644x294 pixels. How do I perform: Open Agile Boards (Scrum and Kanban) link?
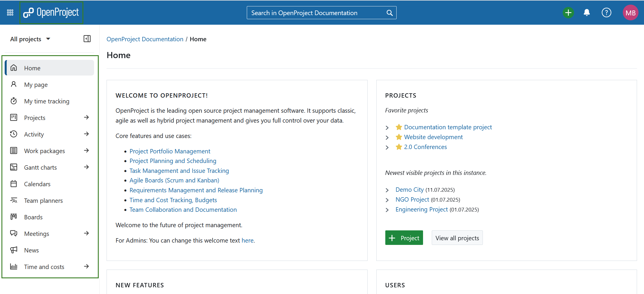coord(174,180)
